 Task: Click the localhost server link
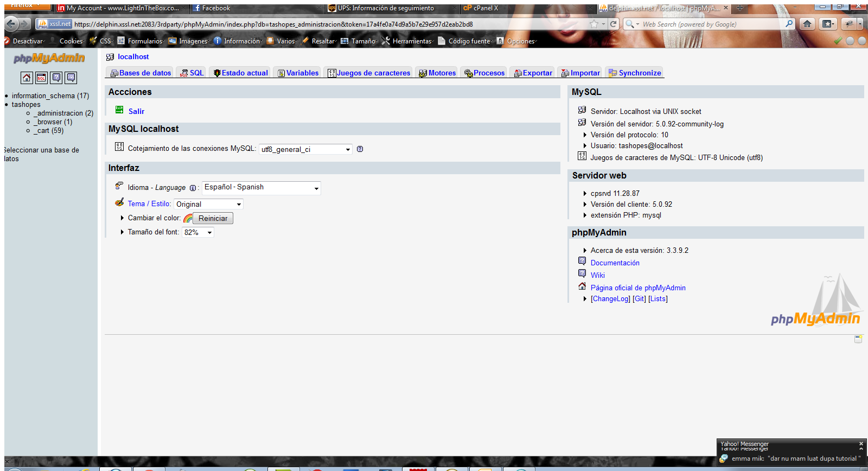133,56
